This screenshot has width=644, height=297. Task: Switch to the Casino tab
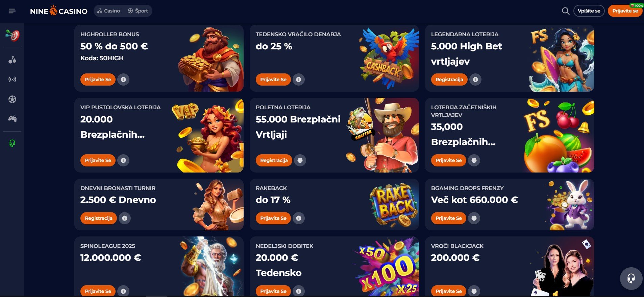109,11
